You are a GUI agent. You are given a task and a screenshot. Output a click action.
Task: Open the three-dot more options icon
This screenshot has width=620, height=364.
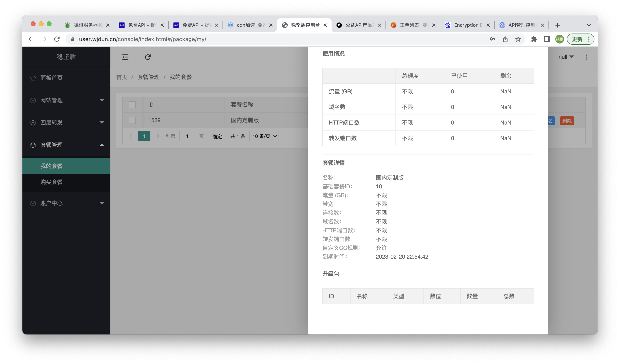click(586, 57)
